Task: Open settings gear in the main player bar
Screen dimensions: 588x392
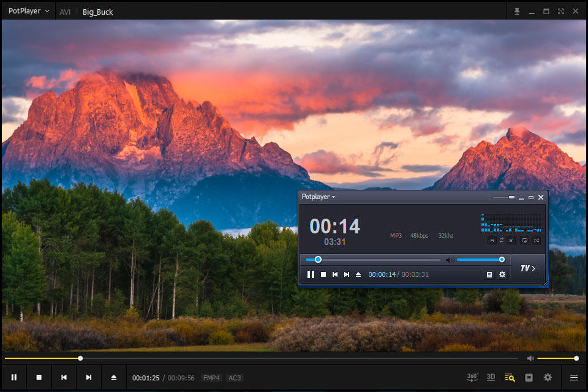Action: 548,377
